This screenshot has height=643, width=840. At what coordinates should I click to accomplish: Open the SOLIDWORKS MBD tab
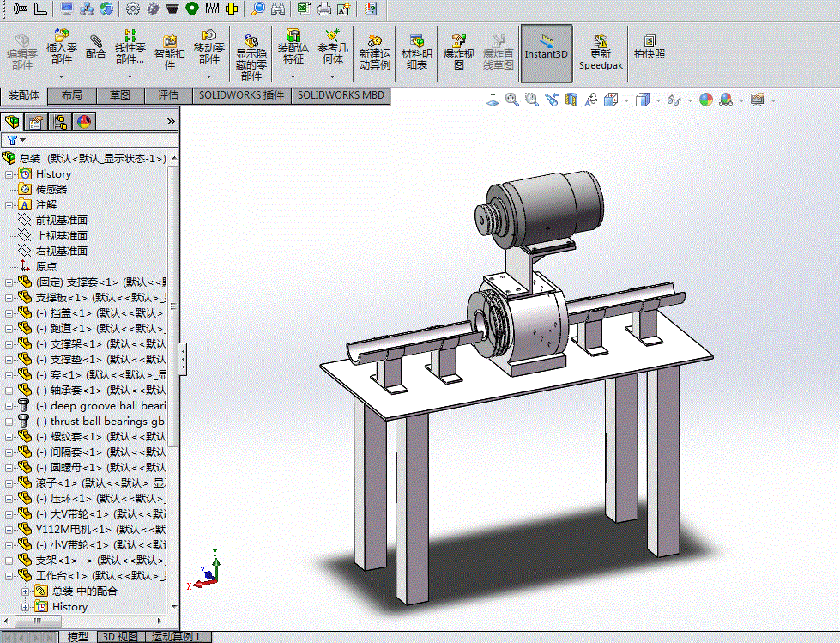point(341,95)
